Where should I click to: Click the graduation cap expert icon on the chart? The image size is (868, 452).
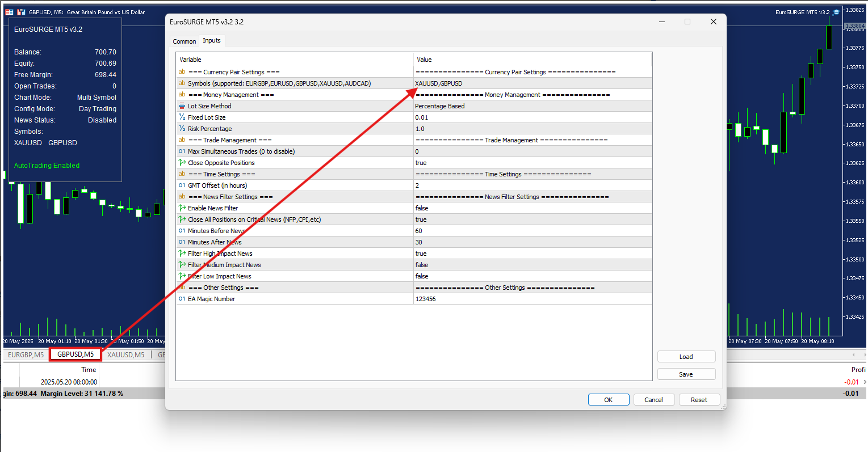(x=836, y=12)
